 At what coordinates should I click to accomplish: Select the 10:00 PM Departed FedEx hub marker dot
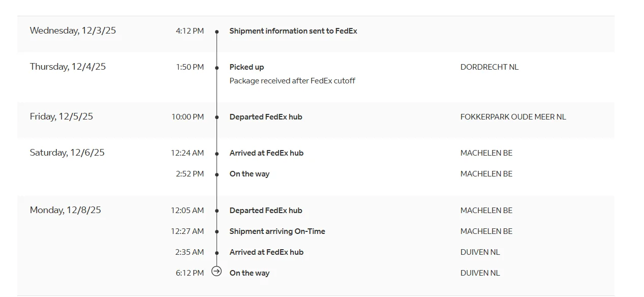pyautogui.click(x=217, y=117)
